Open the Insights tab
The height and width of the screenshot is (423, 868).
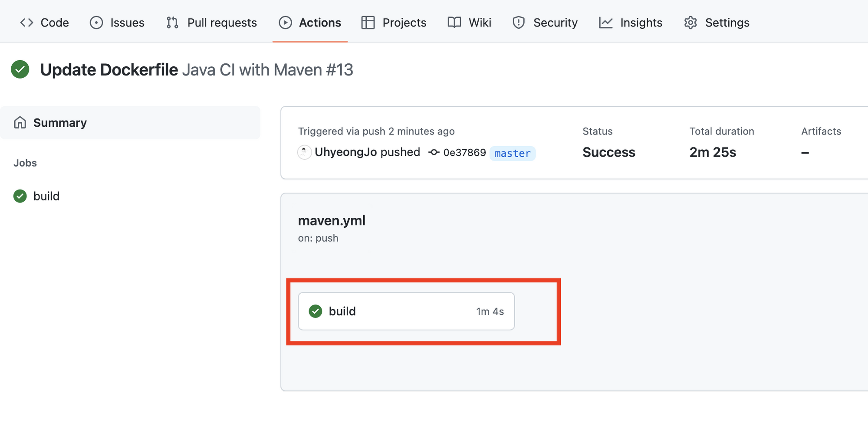[631, 23]
